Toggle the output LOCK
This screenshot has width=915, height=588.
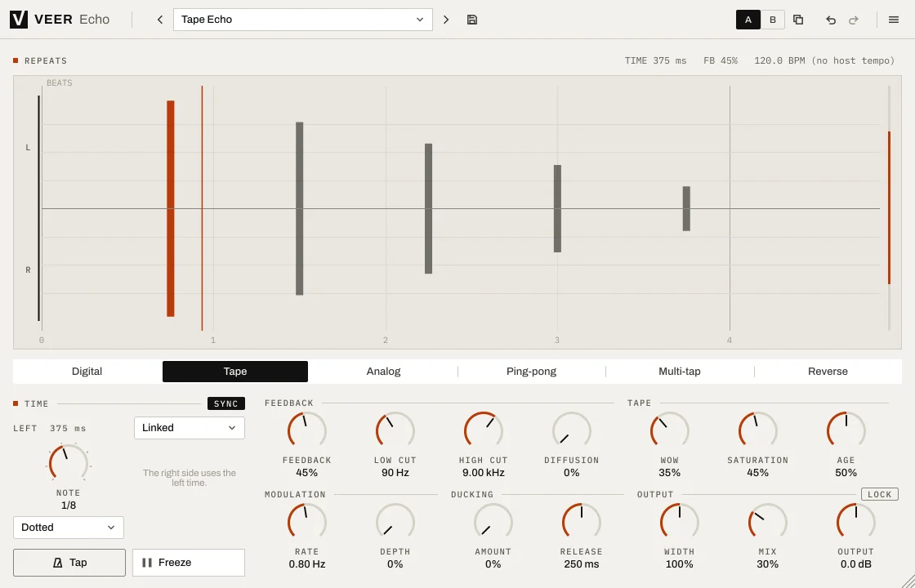(x=879, y=494)
